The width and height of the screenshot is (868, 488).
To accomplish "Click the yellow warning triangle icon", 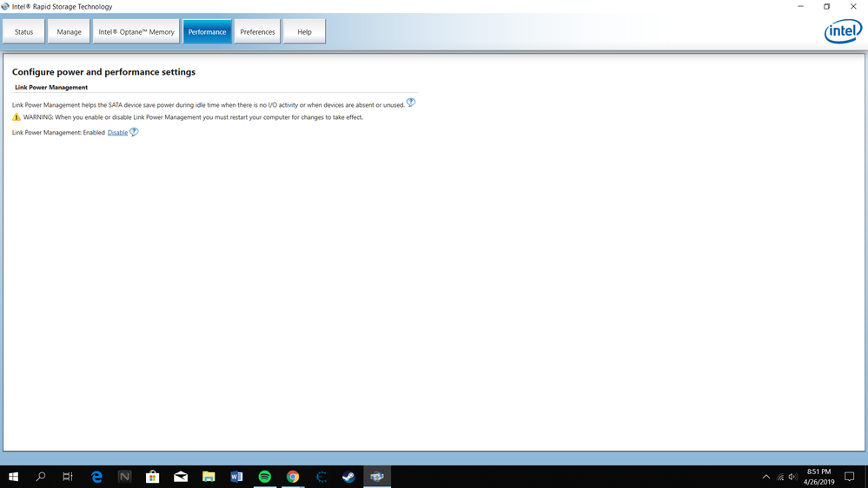I will pos(16,116).
